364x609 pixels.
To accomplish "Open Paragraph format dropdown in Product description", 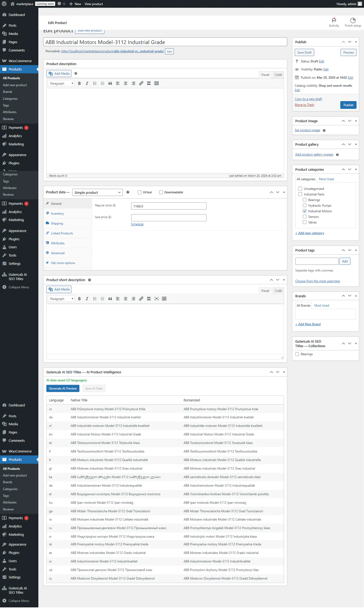I will (x=61, y=83).
